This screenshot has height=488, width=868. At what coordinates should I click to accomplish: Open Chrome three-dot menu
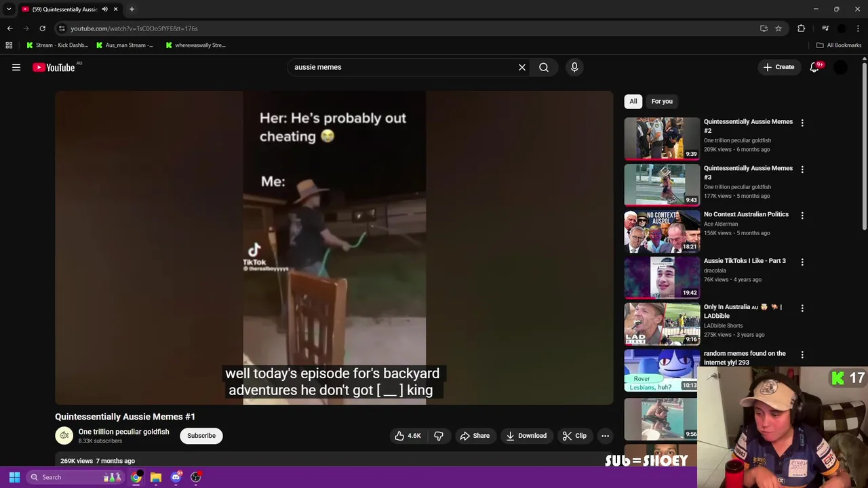click(859, 28)
